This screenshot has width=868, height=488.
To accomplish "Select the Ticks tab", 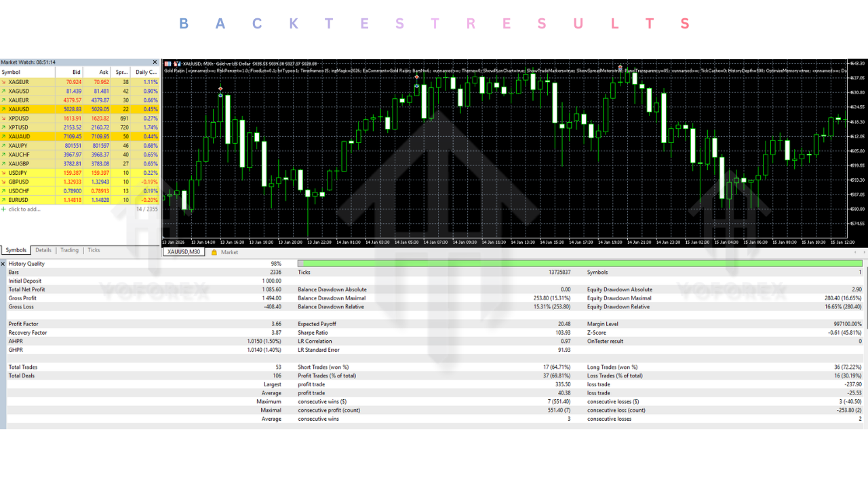I will tap(94, 250).
